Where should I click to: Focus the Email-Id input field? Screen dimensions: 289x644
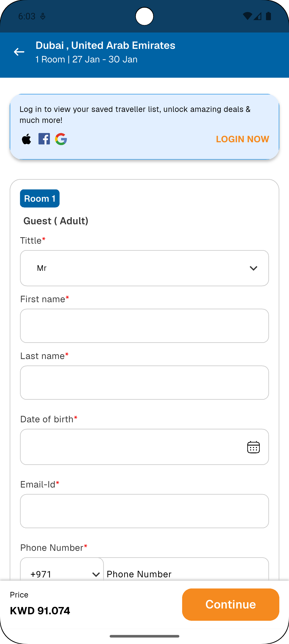coord(144,511)
